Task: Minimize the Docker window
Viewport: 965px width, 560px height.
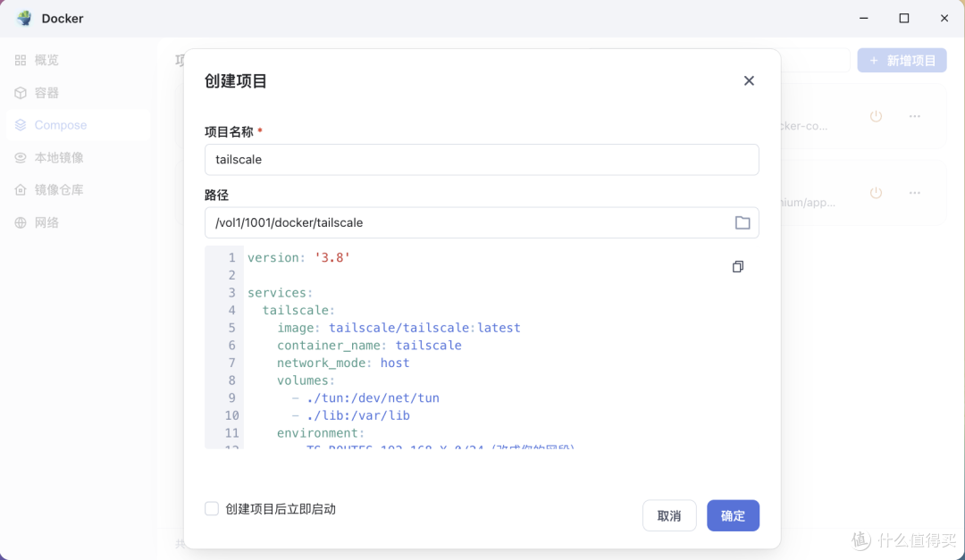Action: point(863,18)
